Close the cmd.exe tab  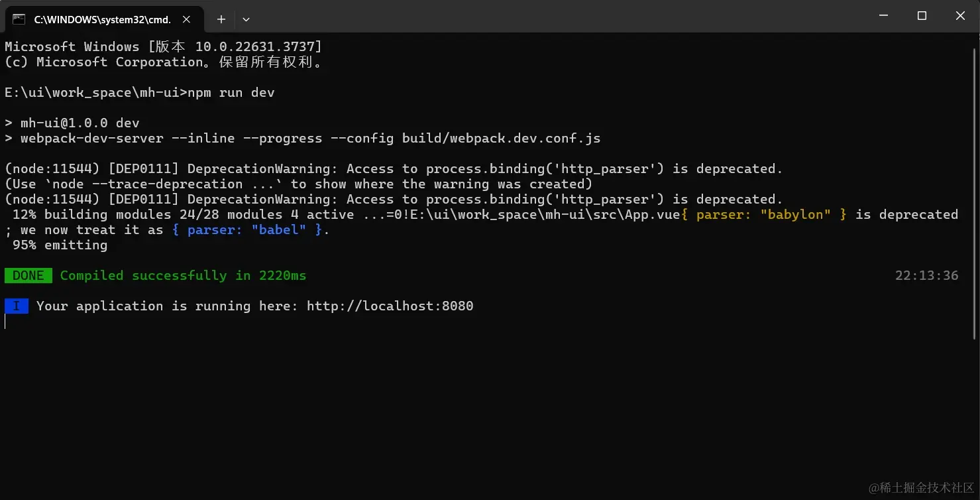coord(187,19)
